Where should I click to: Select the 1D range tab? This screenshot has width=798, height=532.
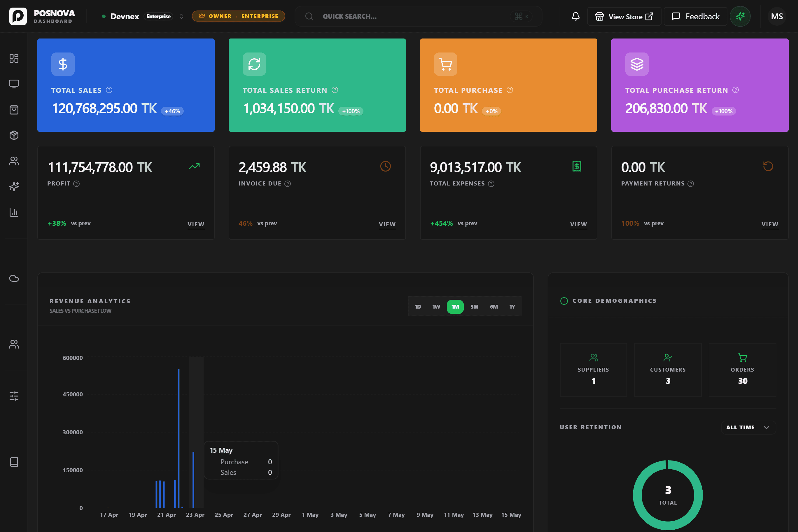[418, 307]
